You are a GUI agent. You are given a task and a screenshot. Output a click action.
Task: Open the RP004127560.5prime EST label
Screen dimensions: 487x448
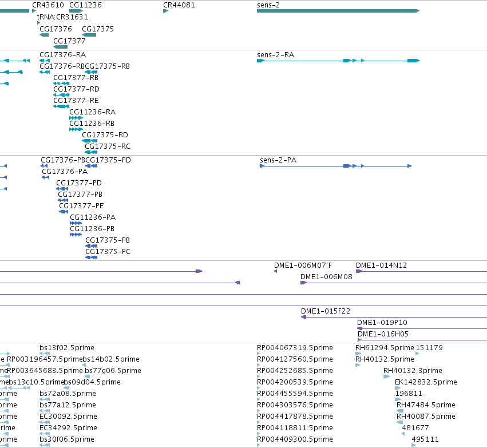(295, 359)
